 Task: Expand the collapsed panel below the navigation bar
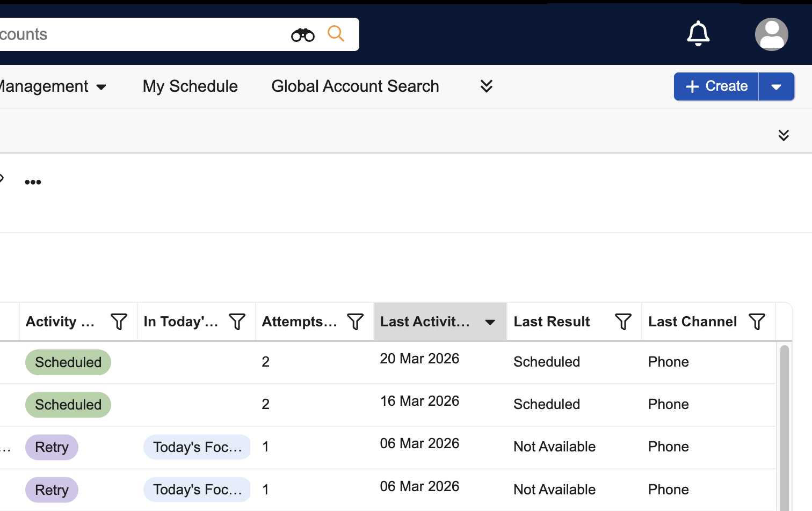pyautogui.click(x=784, y=135)
